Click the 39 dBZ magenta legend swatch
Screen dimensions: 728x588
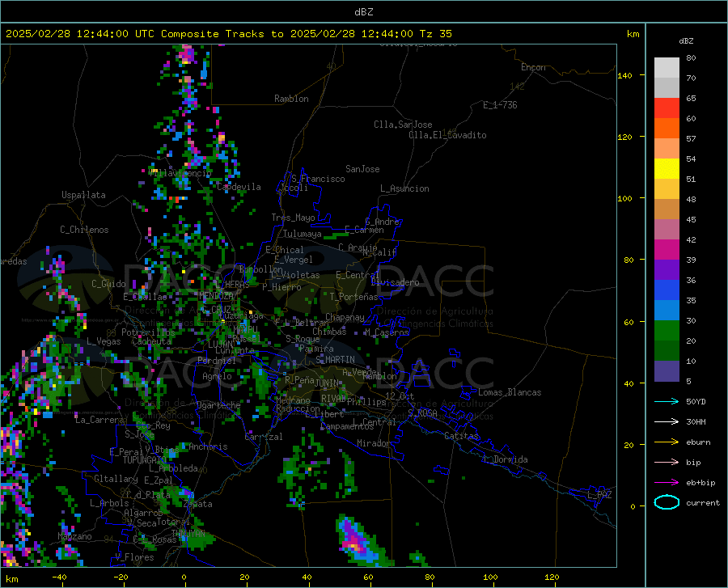point(667,250)
